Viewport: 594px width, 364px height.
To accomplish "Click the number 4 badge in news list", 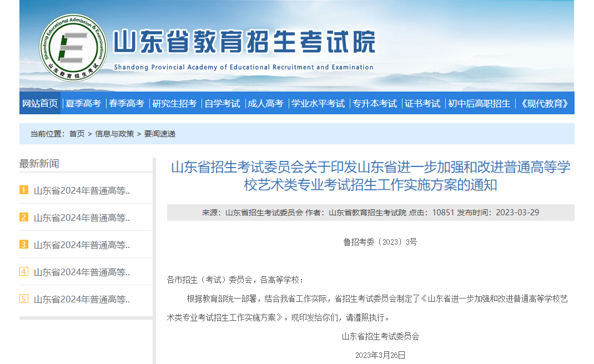I will coord(23,272).
